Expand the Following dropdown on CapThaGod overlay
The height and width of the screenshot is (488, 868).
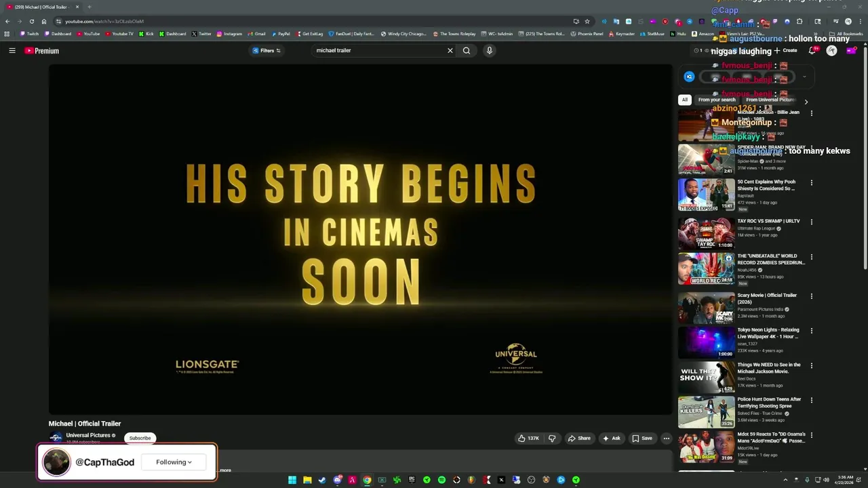point(174,462)
